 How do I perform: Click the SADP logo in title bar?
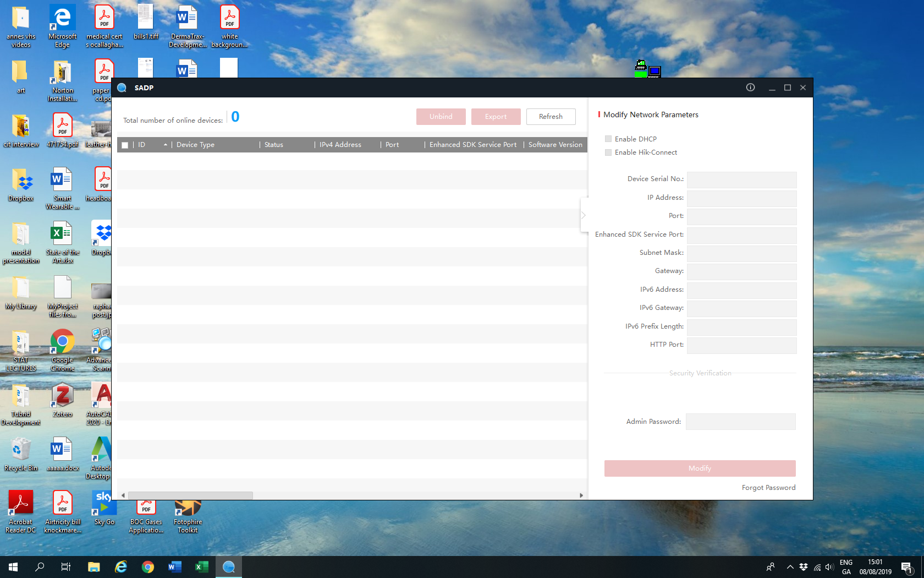click(122, 88)
